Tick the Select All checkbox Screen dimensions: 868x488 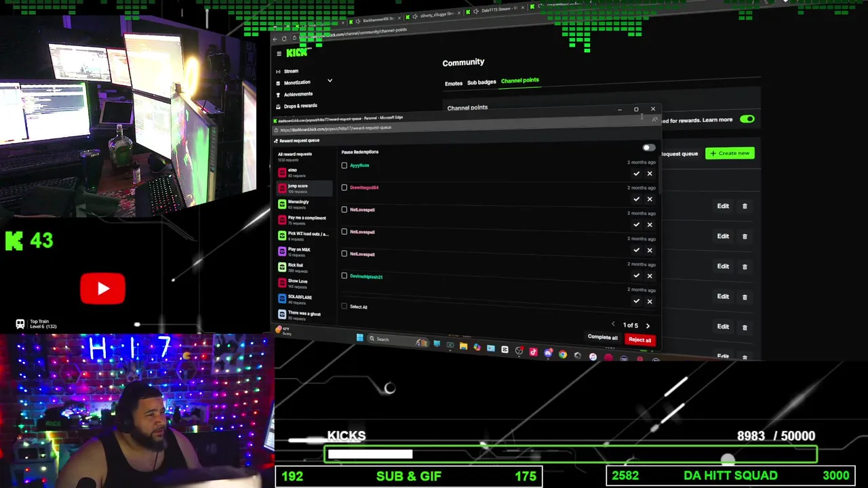click(344, 306)
